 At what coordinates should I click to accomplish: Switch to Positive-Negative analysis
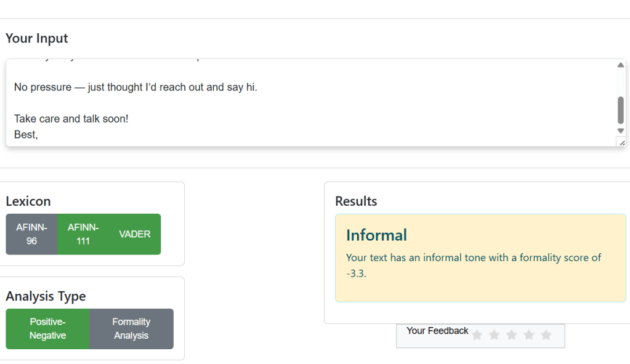(47, 328)
